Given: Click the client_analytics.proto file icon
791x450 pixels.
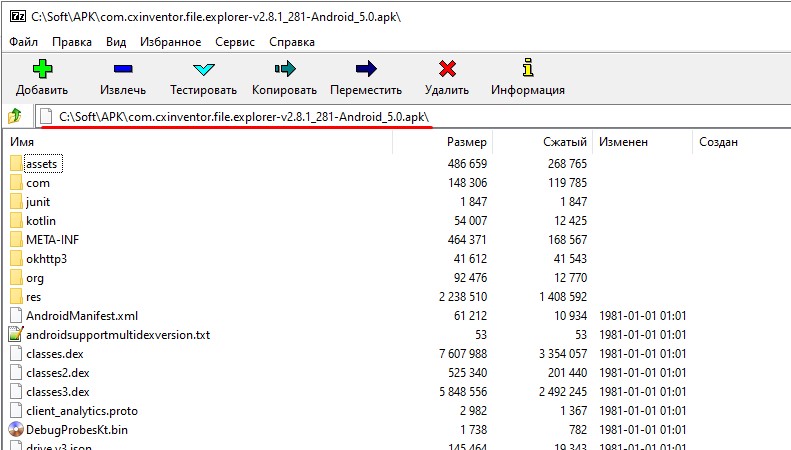Looking at the screenshot, I should click(x=16, y=411).
